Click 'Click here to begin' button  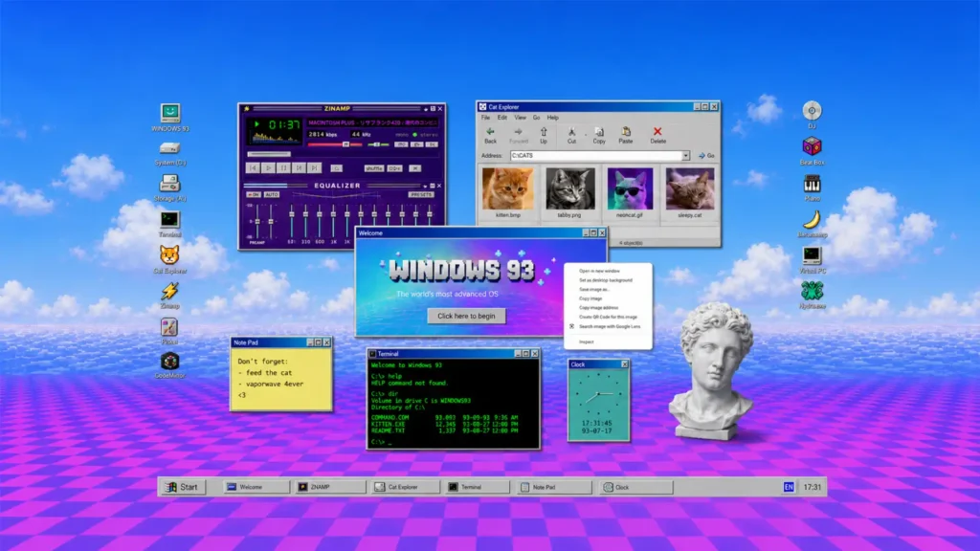(x=466, y=316)
